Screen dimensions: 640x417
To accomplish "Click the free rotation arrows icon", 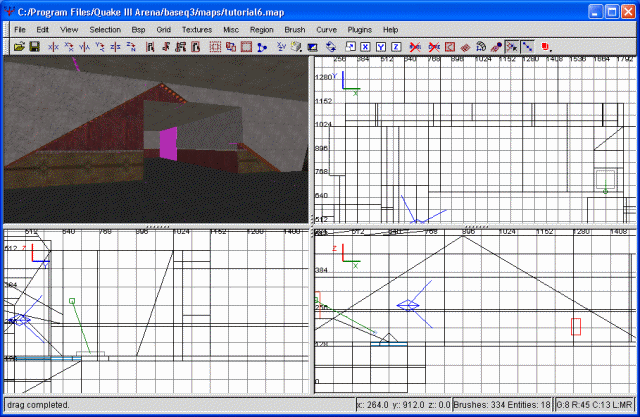I will pyautogui.click(x=331, y=47).
